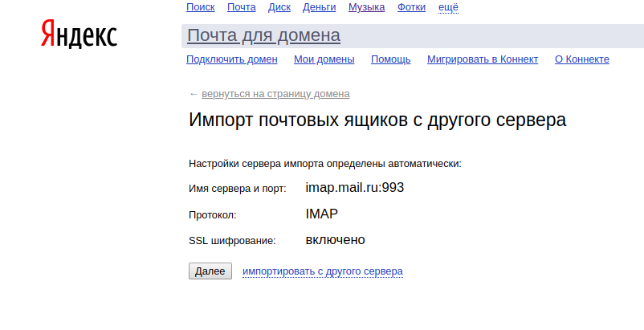Expand the ещё services menu

pyautogui.click(x=449, y=7)
